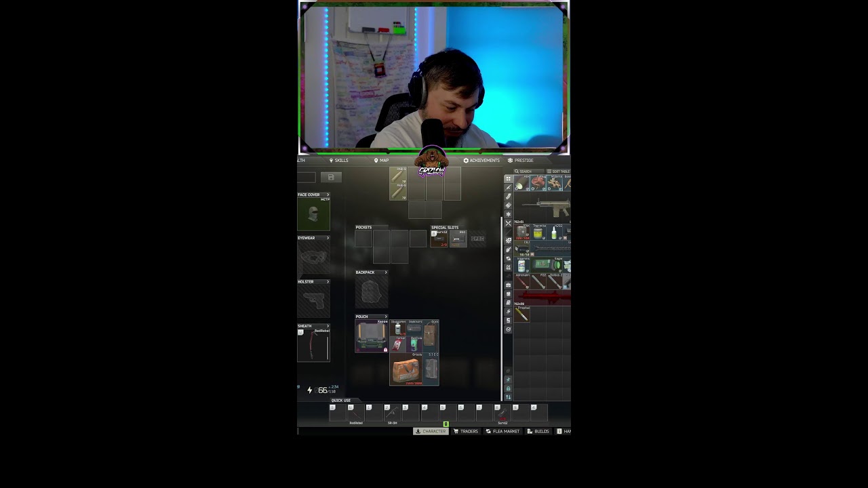The image size is (868, 488).
Task: Click the RedRebel quick use slot
Action: coord(356,413)
